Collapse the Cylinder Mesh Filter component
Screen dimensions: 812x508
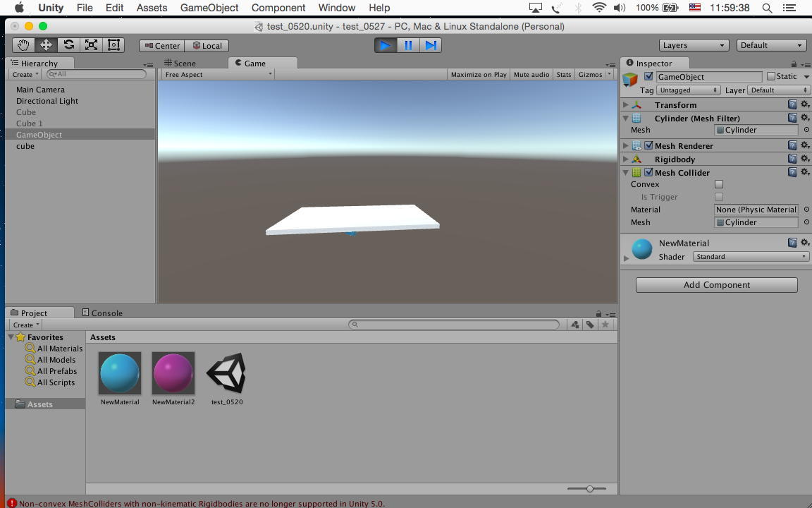pyautogui.click(x=626, y=119)
